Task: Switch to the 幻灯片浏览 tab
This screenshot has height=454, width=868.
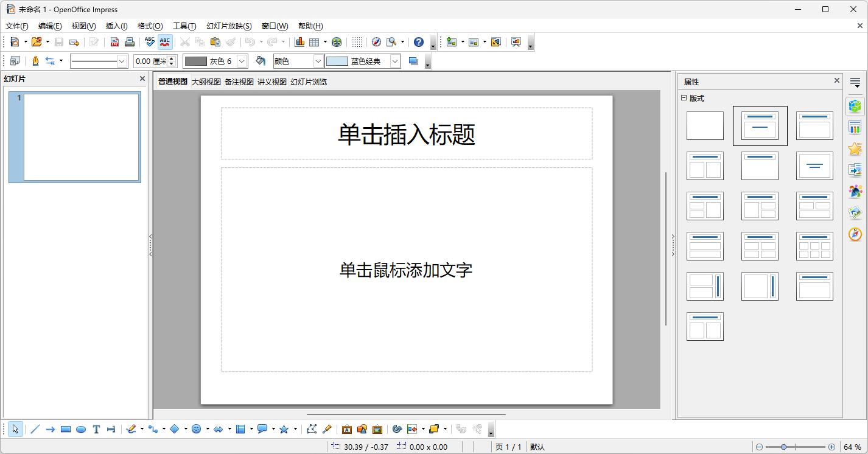Action: coord(309,82)
